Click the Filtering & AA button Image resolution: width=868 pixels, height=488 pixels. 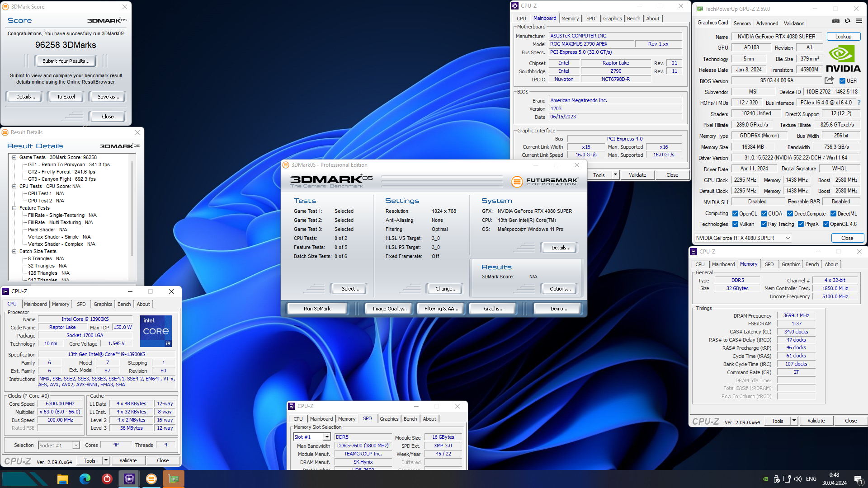441,309
